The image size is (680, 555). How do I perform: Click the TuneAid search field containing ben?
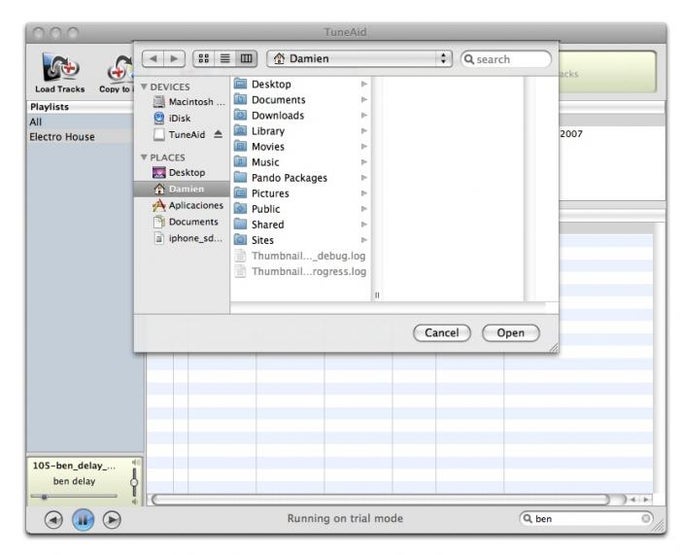(586, 519)
